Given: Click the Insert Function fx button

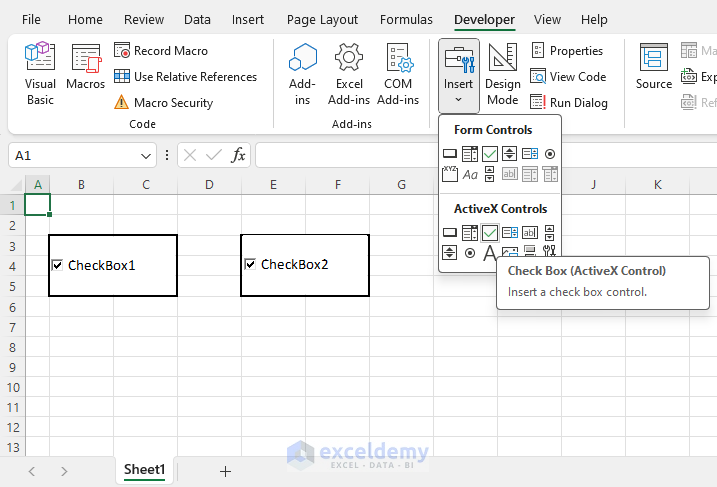Looking at the screenshot, I should point(238,155).
